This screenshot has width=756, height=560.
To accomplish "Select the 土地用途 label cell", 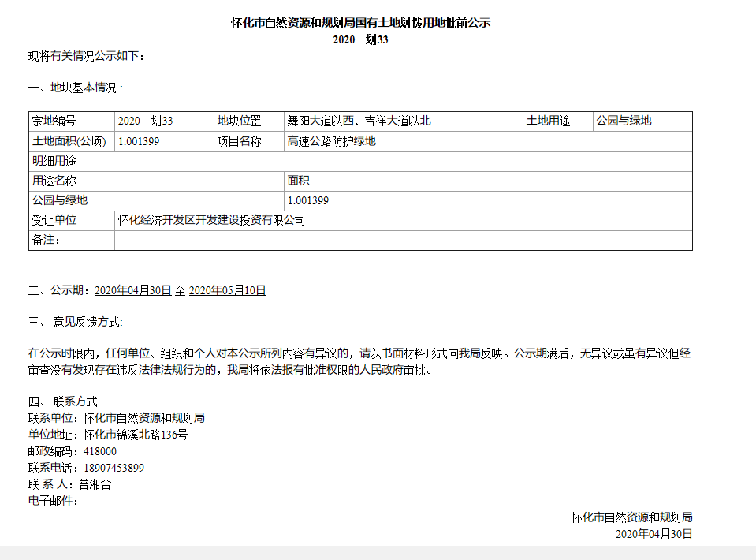I will [x=558, y=121].
